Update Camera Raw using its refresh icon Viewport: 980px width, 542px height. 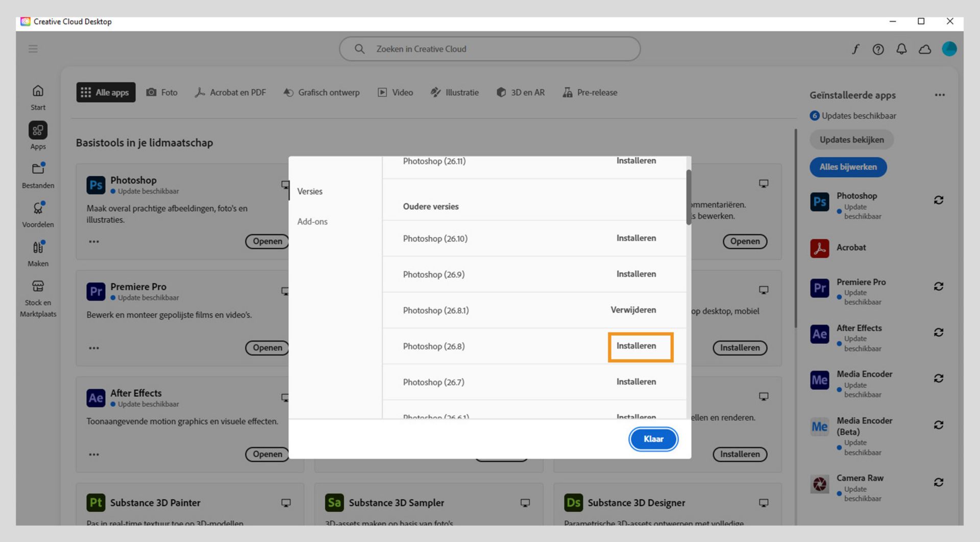click(939, 483)
